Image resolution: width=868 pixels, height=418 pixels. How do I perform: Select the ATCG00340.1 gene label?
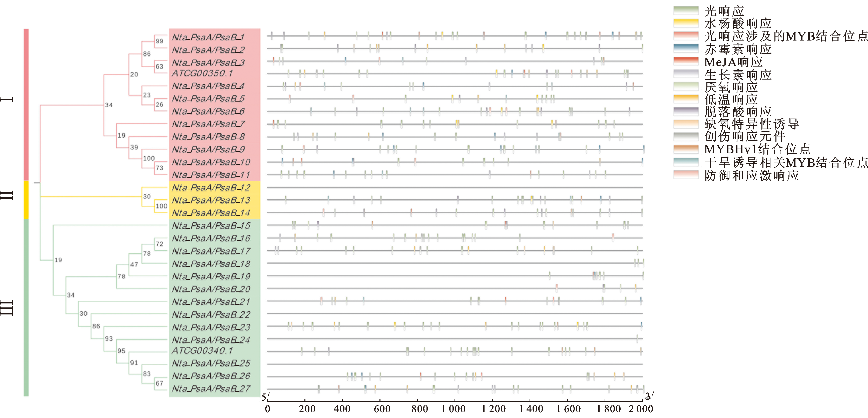pos(202,350)
